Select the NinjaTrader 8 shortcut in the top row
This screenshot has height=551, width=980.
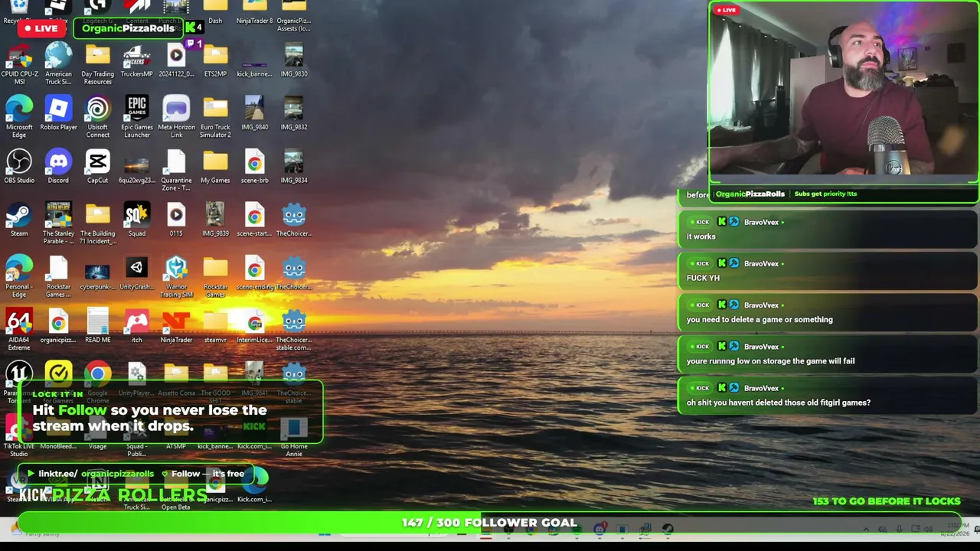pyautogui.click(x=255, y=12)
